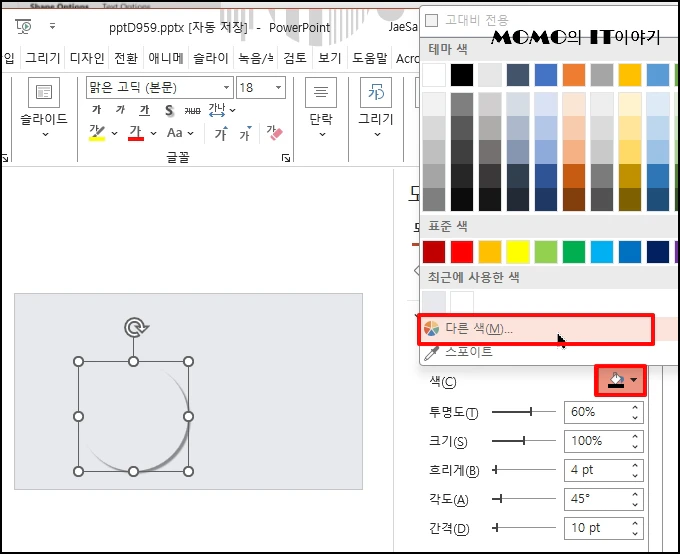Pick the light gray recently used color

(434, 302)
